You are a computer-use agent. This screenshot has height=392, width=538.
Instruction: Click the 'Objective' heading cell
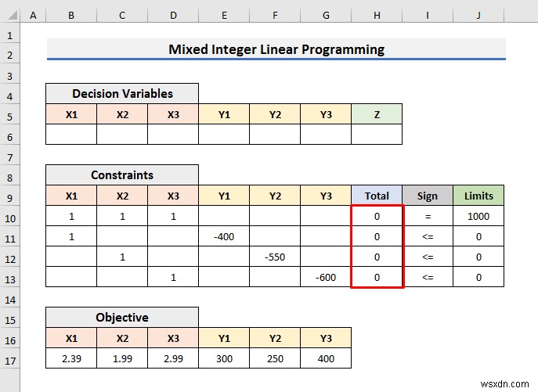[122, 317]
